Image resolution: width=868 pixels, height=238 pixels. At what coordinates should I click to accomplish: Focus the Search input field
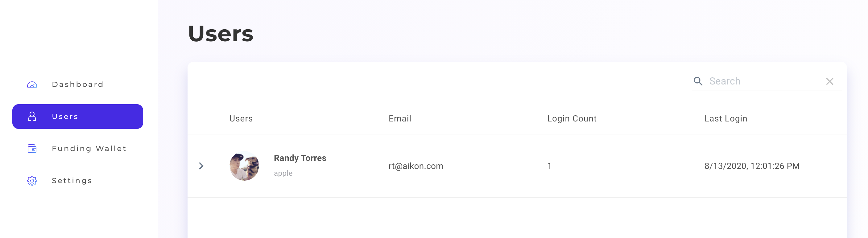click(x=765, y=81)
